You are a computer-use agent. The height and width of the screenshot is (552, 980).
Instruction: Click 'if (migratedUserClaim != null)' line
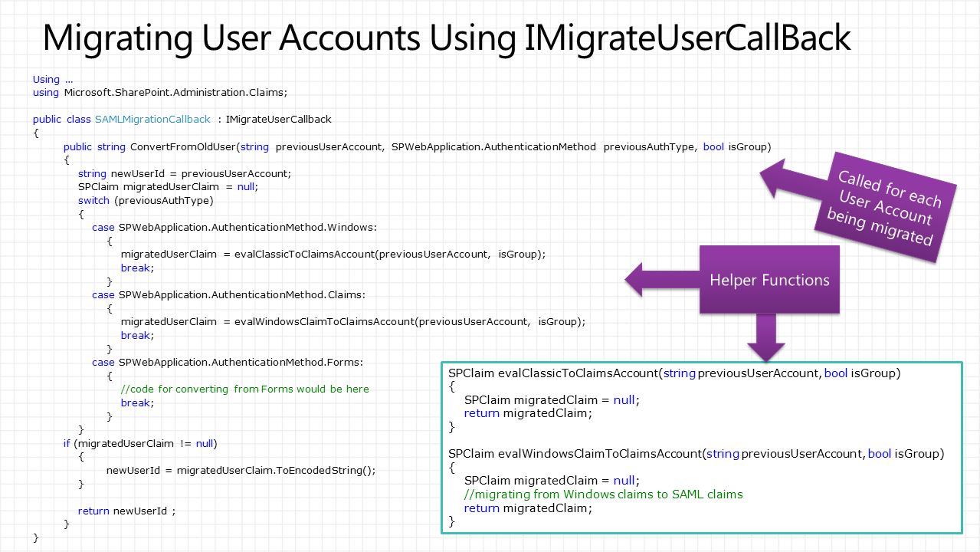tap(141, 443)
